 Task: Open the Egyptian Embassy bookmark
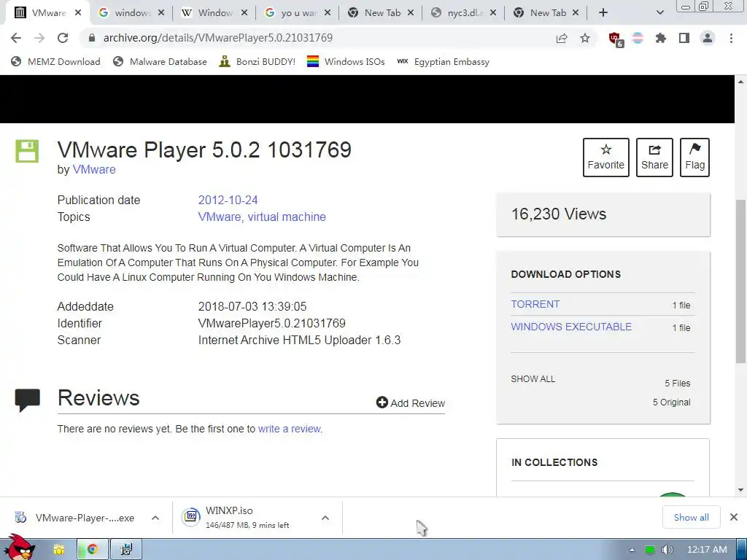(x=443, y=61)
